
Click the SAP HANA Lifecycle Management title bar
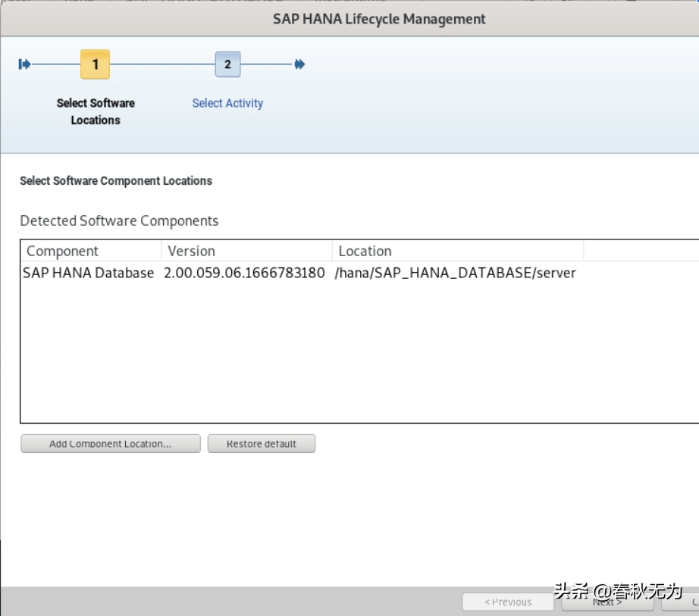378,18
